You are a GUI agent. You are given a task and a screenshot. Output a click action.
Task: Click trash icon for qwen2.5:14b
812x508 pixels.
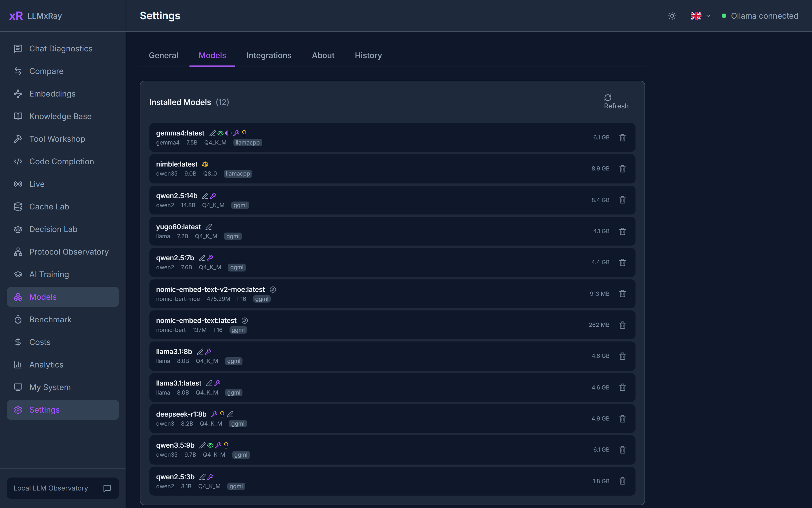click(x=622, y=200)
